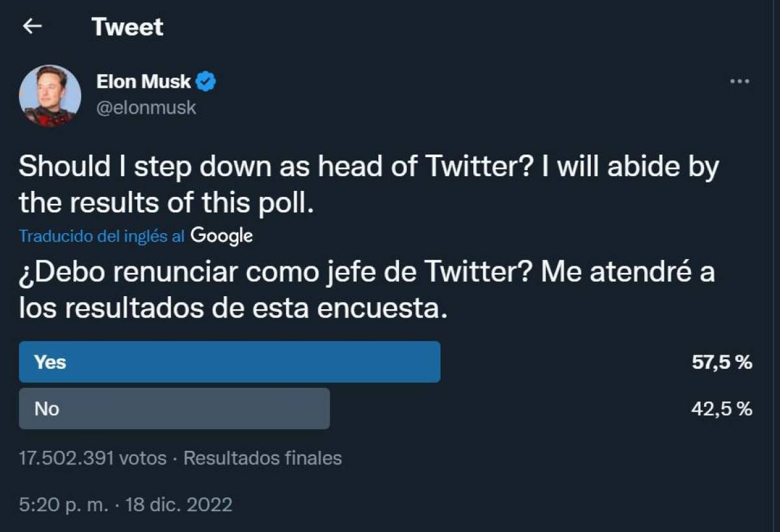The image size is (780, 532).
Task: Click the back arrow to exit the tweet
Action: (31, 27)
